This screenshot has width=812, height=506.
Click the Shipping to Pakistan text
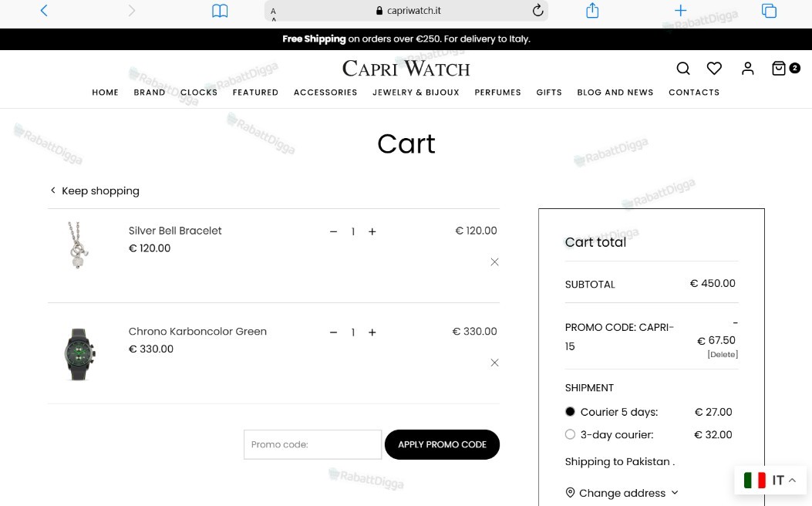(620, 461)
